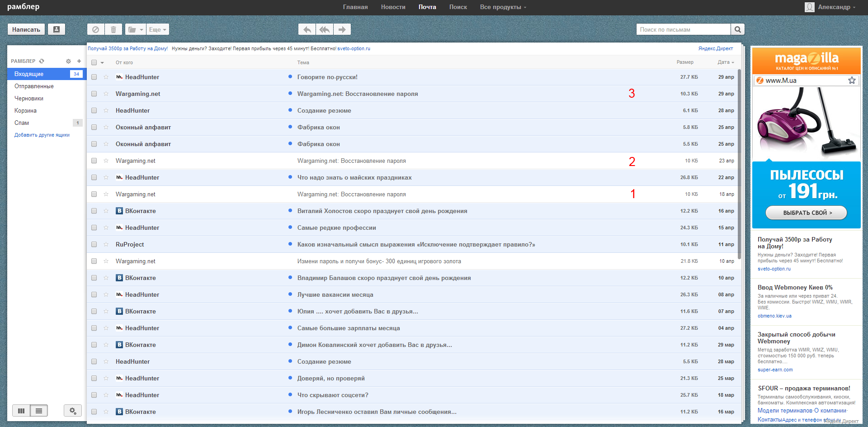The image size is (868, 427).
Task: Click the рамблер logo
Action: [x=24, y=7]
